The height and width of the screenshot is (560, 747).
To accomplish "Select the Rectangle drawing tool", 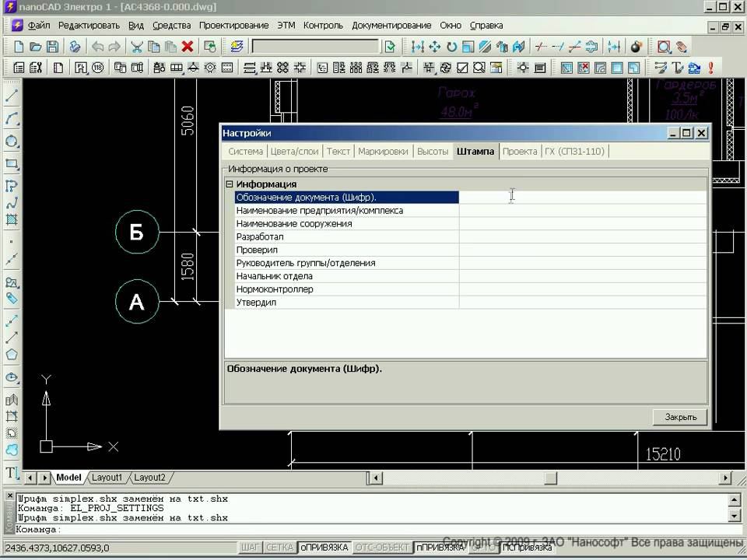I will (x=12, y=164).
